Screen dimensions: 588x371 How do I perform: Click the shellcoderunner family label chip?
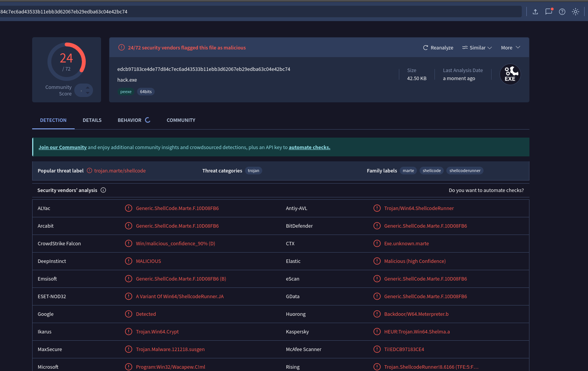pos(465,171)
